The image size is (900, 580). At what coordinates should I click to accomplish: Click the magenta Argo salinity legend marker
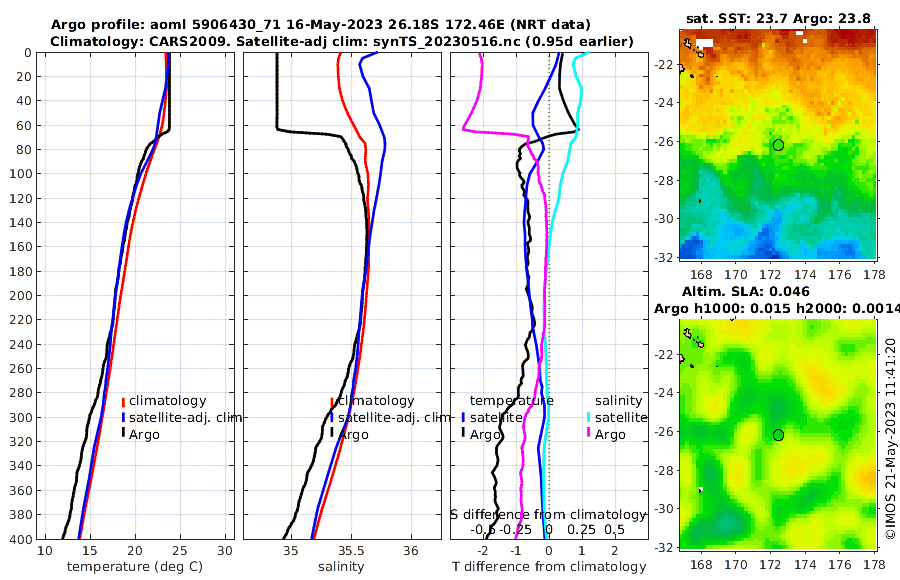coord(589,434)
